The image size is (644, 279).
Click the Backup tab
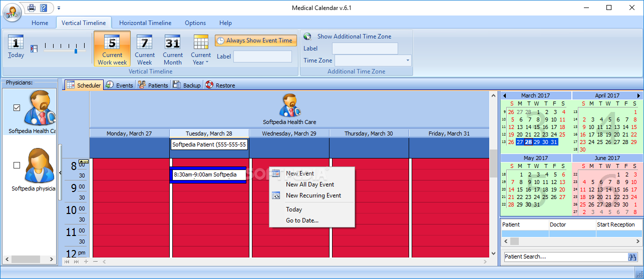(x=187, y=85)
